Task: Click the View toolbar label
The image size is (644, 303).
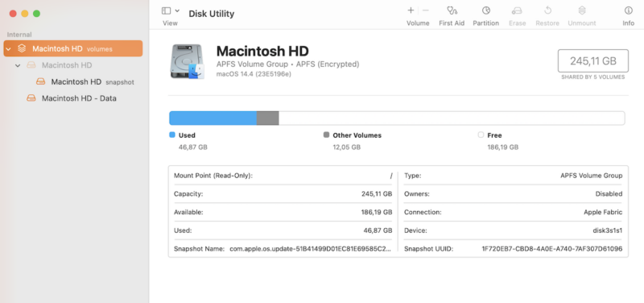Action: tap(170, 23)
